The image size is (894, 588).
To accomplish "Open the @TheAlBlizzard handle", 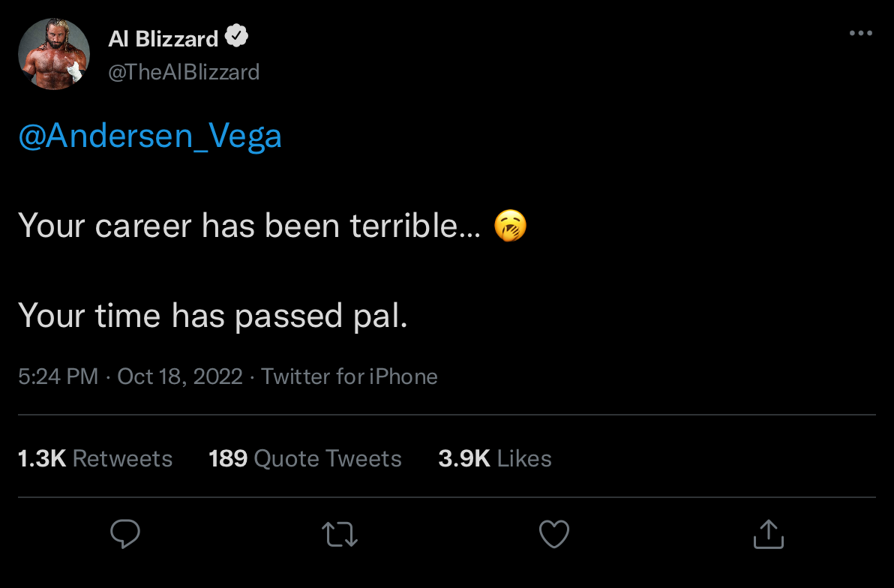I will 184,72.
